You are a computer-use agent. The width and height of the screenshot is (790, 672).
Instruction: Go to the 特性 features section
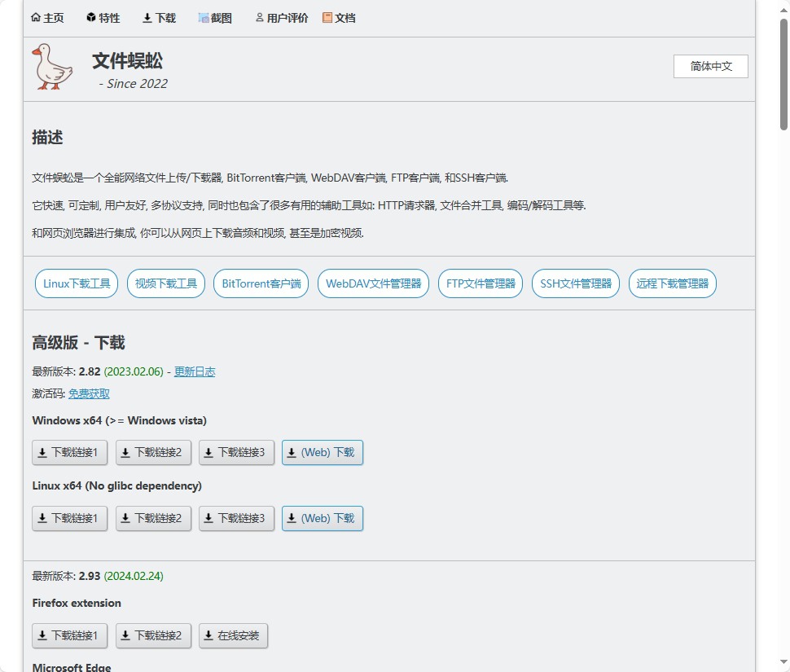click(x=103, y=18)
